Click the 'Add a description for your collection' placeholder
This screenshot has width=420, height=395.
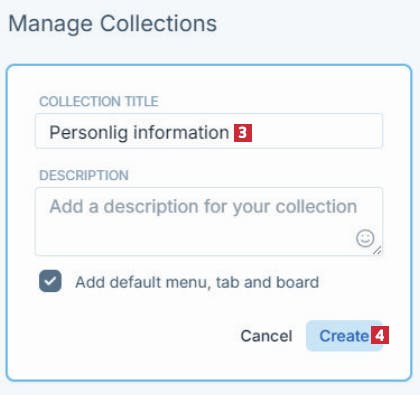click(x=203, y=207)
